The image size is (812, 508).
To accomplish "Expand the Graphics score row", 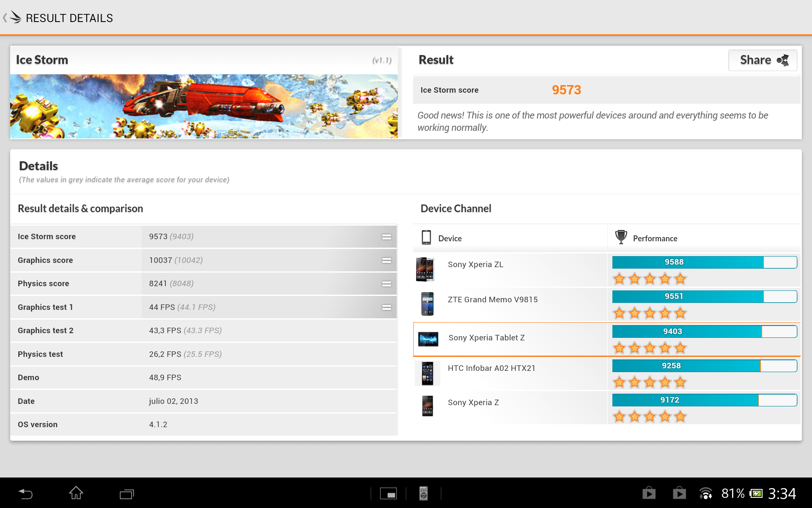I will [x=386, y=260].
